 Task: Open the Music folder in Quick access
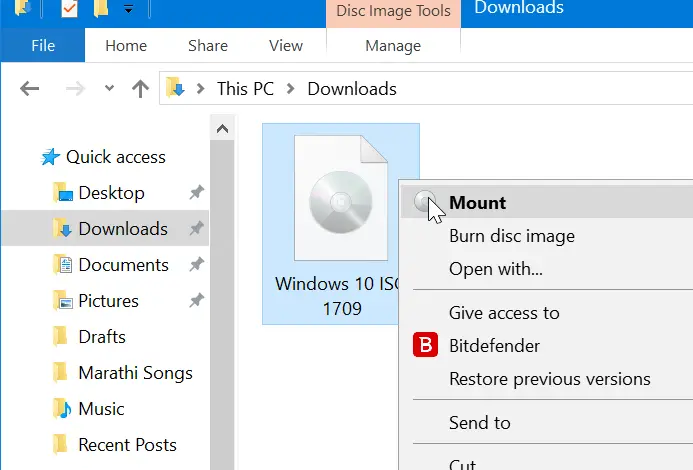pyautogui.click(x=101, y=409)
